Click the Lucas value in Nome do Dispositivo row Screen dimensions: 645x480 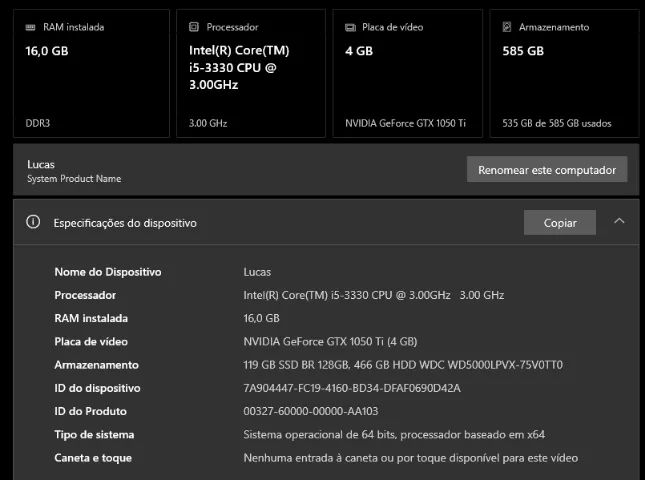(x=257, y=272)
